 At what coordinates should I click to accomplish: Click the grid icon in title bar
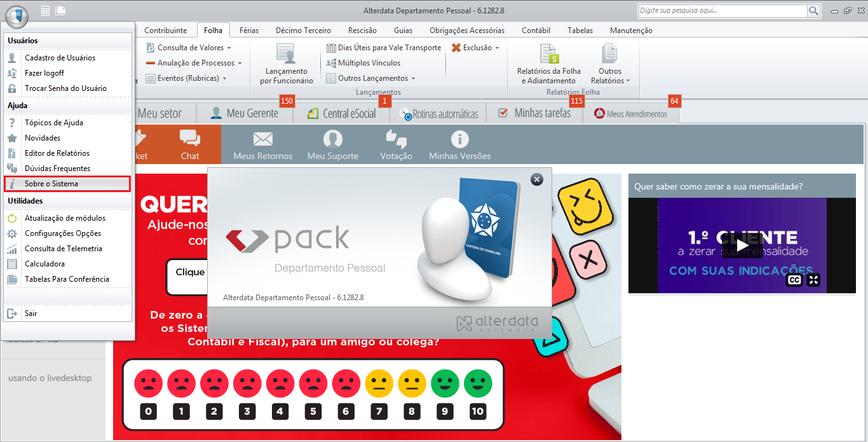(45, 10)
